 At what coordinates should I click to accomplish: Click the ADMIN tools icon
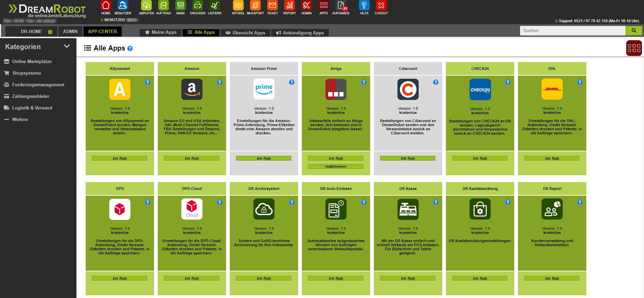pyautogui.click(x=307, y=5)
